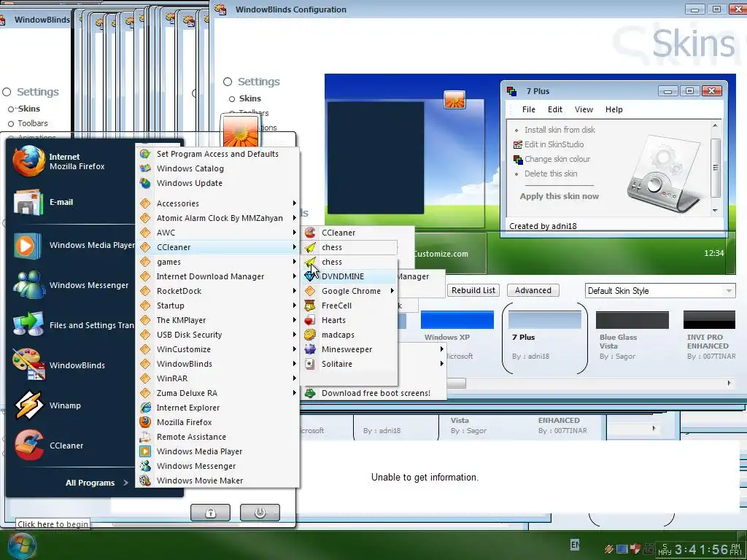Open Help menu in 7 Plus preview

coord(614,109)
